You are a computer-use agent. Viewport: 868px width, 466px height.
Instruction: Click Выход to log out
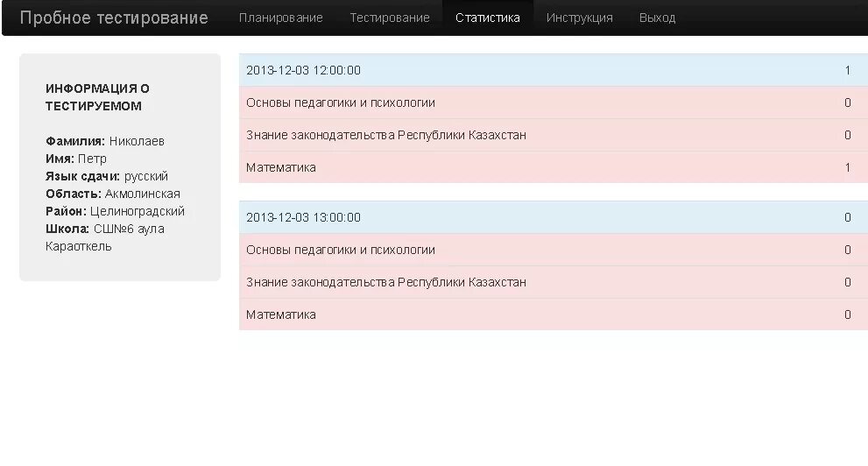point(657,18)
